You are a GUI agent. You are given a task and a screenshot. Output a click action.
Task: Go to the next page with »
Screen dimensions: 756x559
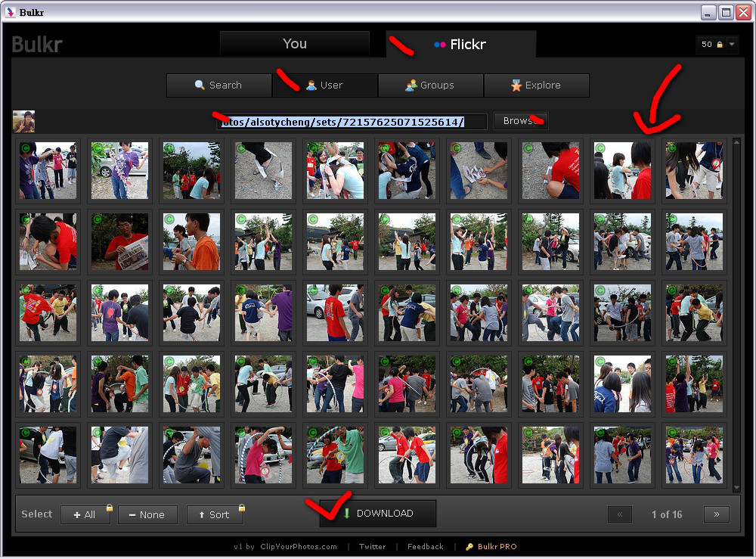pos(717,514)
